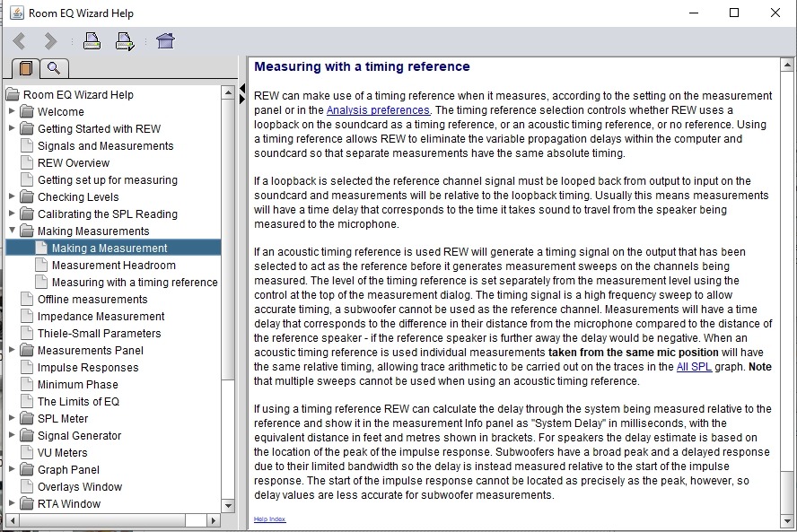Open Getting set up for measuring topic
This screenshot has height=532, width=797.
click(x=107, y=179)
